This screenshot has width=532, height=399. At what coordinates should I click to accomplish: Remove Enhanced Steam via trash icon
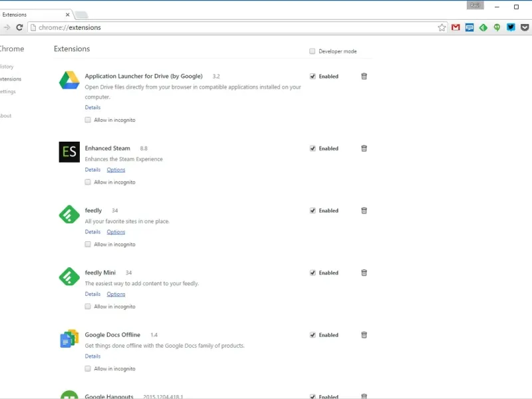(x=364, y=148)
